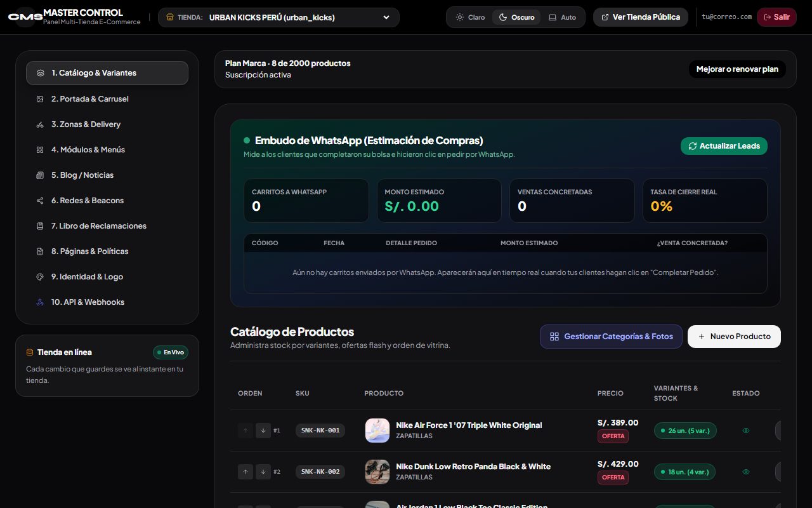Click the En Vivo status badge
Screen dimensions: 812x508
coord(171,352)
